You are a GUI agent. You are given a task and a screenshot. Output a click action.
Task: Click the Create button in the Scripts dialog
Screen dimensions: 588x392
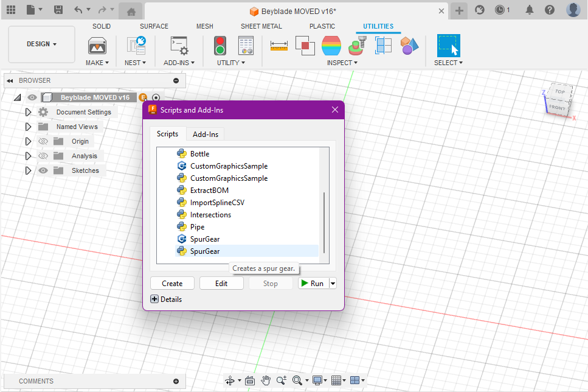tap(172, 282)
